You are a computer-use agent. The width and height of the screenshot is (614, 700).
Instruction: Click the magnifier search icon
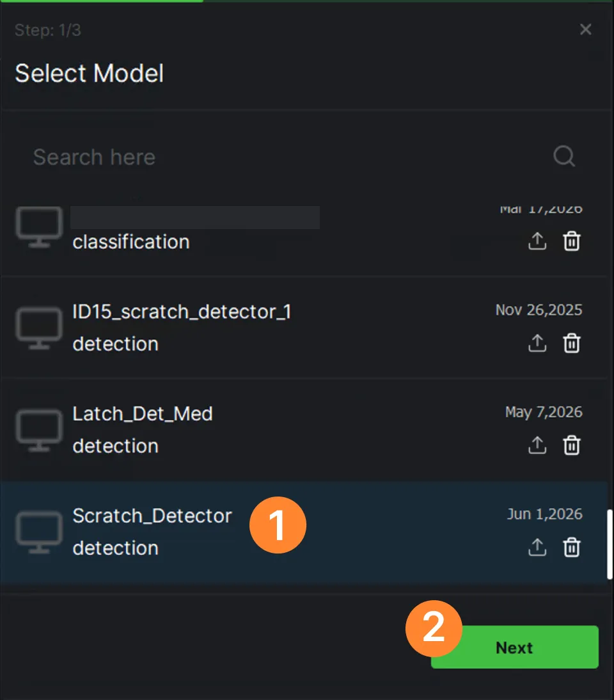pos(564,156)
